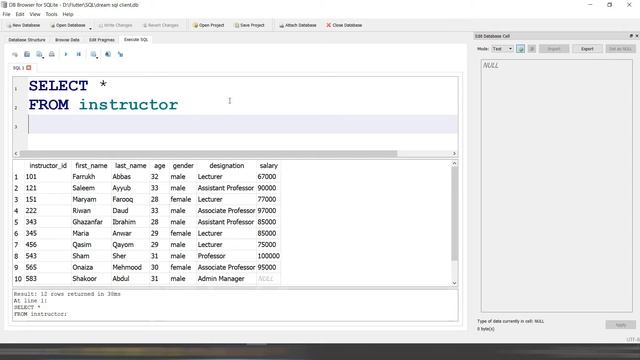
Task: Open the Mode Text dropdown in the Edit Cell panel
Action: coord(502,49)
